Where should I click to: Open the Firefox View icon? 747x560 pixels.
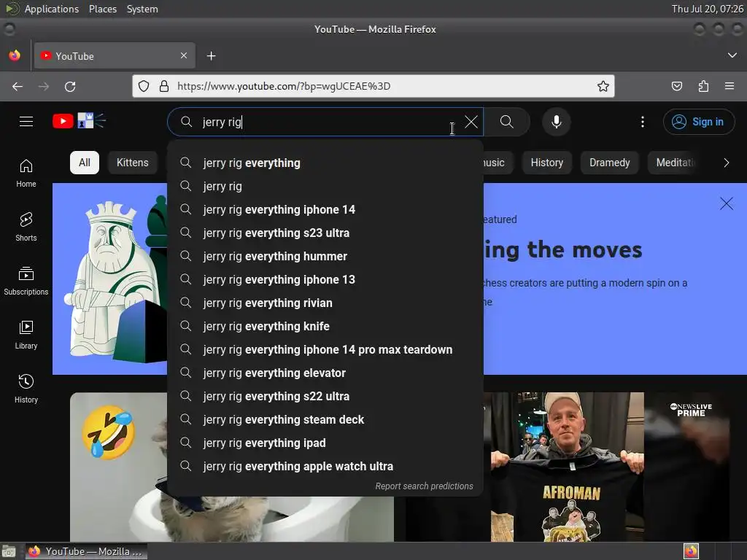pyautogui.click(x=15, y=55)
